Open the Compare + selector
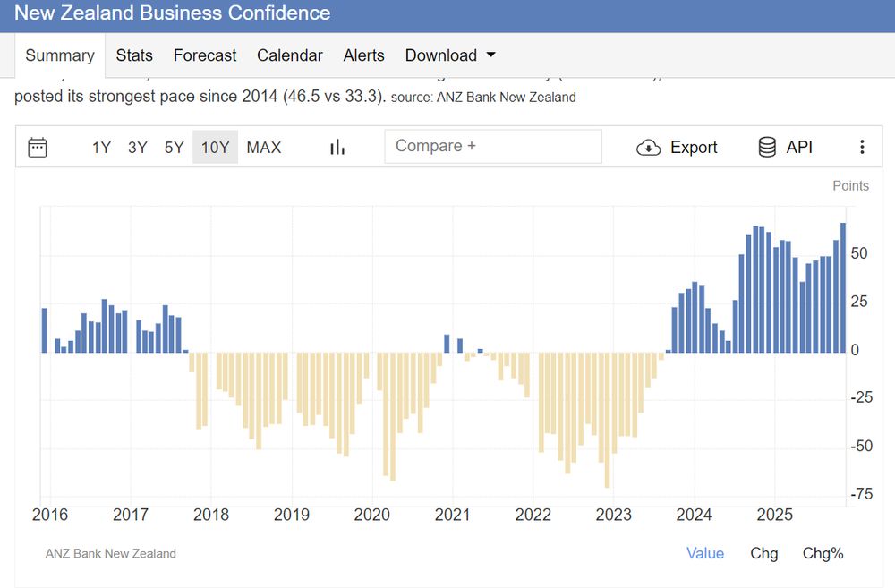 click(x=492, y=146)
